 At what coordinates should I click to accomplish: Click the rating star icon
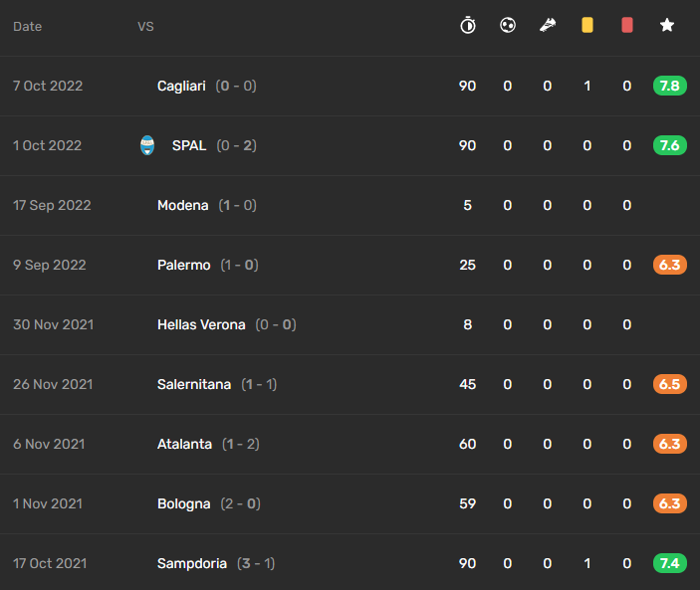point(667,25)
